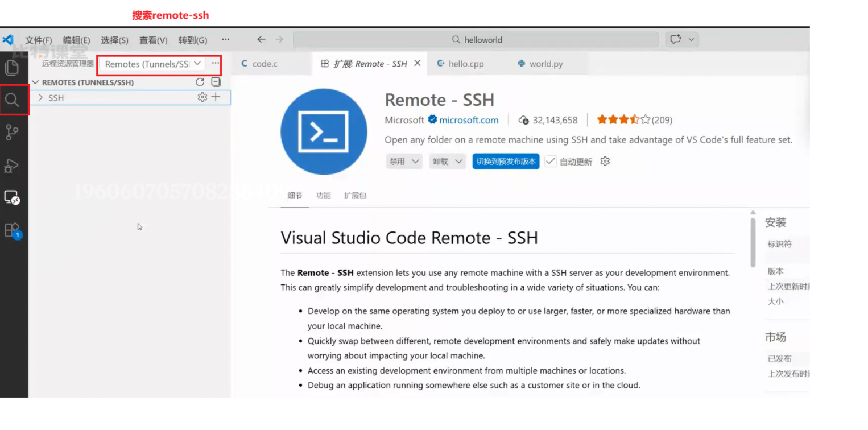This screenshot has width=868, height=430.
Task: Open hidden menus via title bar ellipsis
Action: click(226, 40)
